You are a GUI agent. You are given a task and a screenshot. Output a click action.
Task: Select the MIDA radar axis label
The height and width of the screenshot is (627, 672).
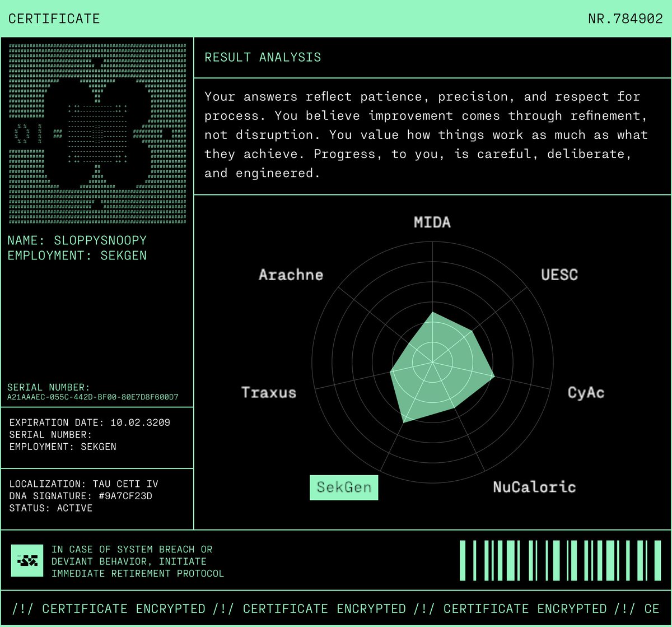pyautogui.click(x=432, y=222)
